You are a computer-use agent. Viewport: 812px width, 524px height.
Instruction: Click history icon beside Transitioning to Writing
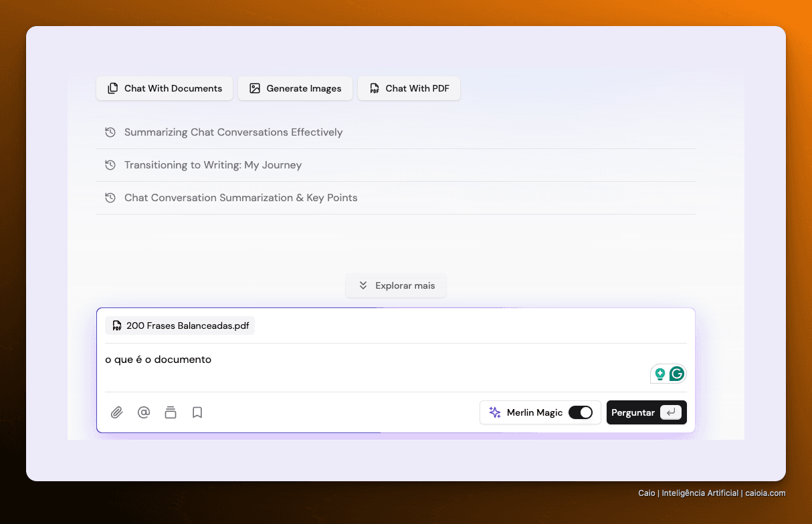pos(110,165)
